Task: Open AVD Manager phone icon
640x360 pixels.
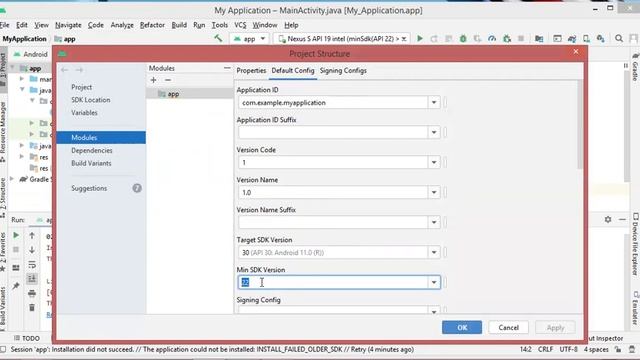Action: pyautogui.click(x=587, y=38)
